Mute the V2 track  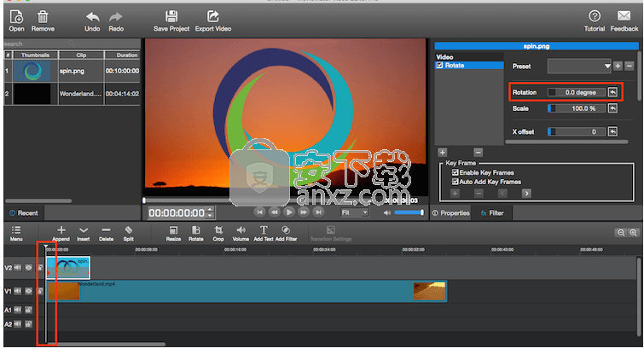(18, 268)
